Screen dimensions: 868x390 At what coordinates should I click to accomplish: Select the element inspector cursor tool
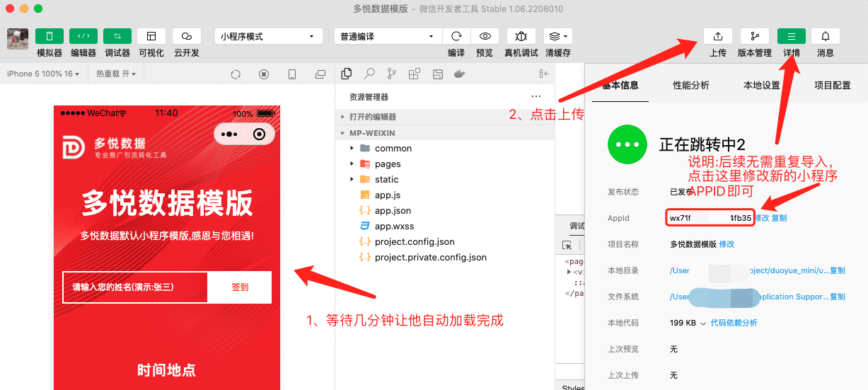pos(567,245)
